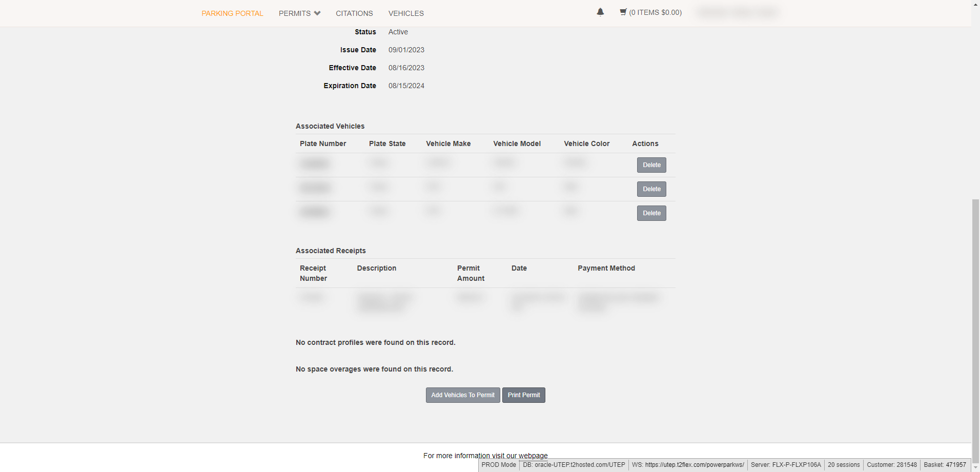Click the Vehicle Color column header
This screenshot has height=472, width=980.
(587, 143)
